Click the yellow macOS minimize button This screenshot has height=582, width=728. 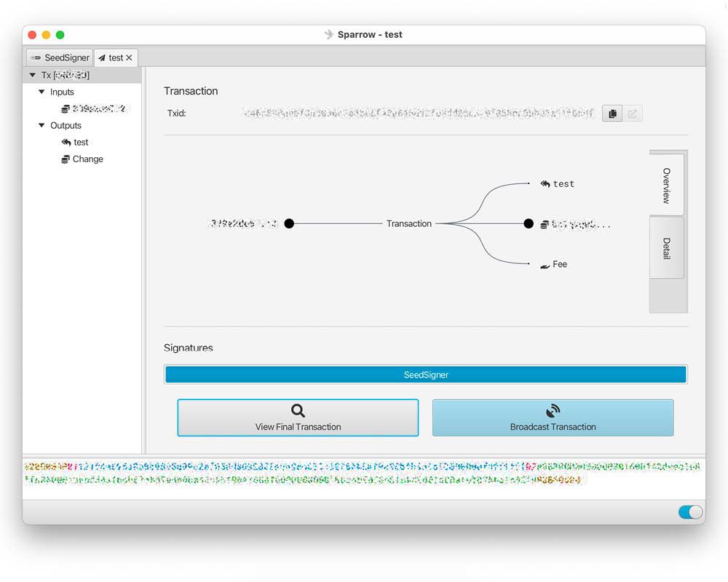(46, 35)
